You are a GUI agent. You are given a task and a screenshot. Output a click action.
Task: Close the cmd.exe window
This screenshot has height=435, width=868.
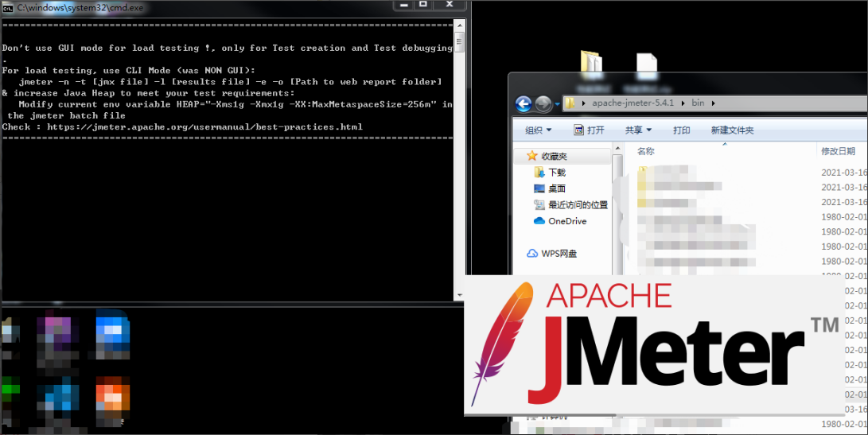coord(450,5)
